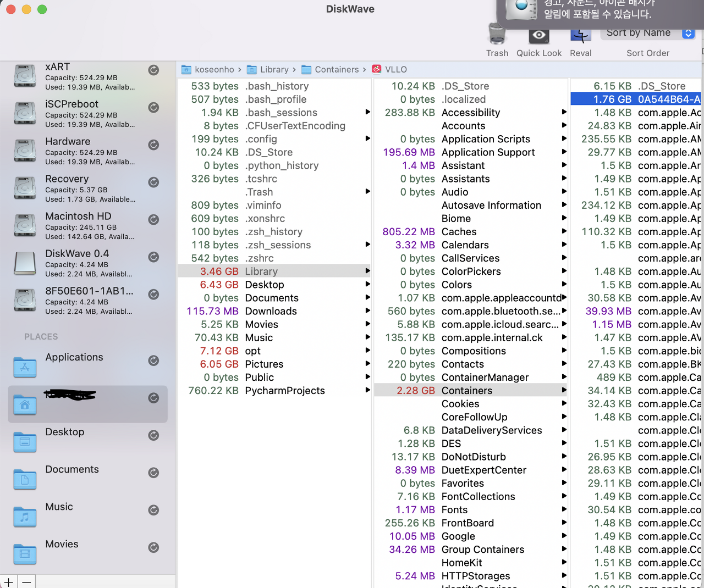The image size is (704, 588).
Task: Refresh the Applications place
Action: pyautogui.click(x=154, y=361)
